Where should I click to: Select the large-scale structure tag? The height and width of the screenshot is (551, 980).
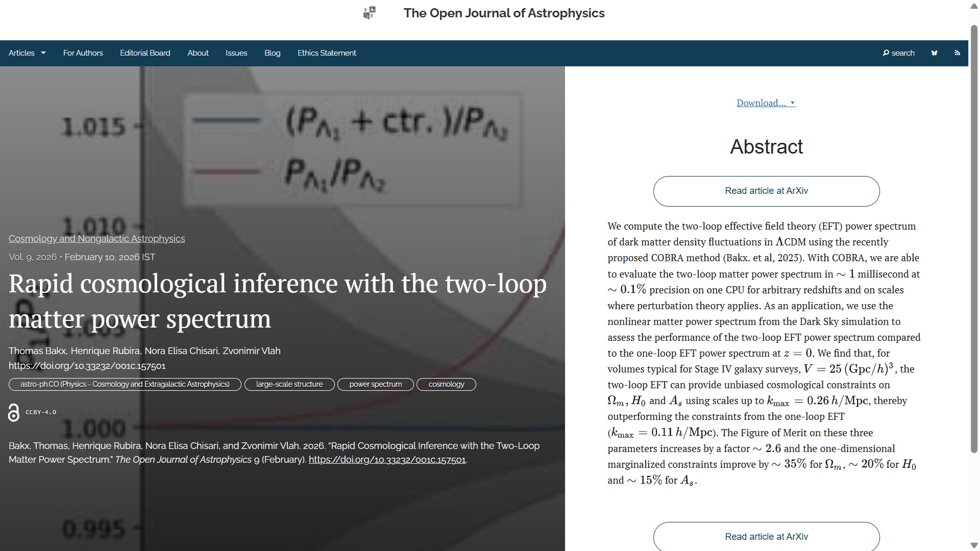coord(289,384)
